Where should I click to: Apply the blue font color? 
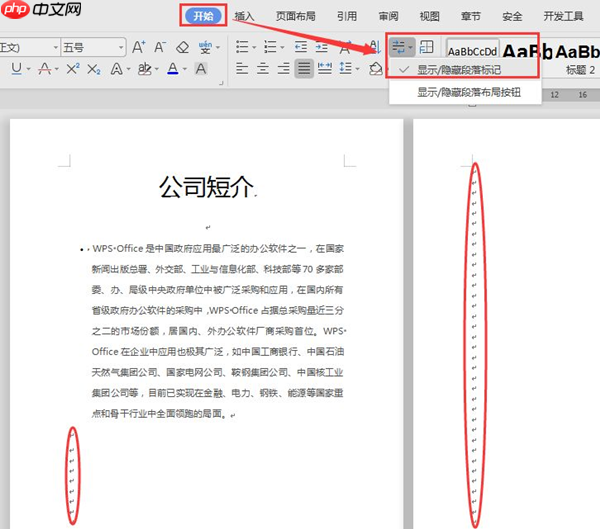coord(173,69)
